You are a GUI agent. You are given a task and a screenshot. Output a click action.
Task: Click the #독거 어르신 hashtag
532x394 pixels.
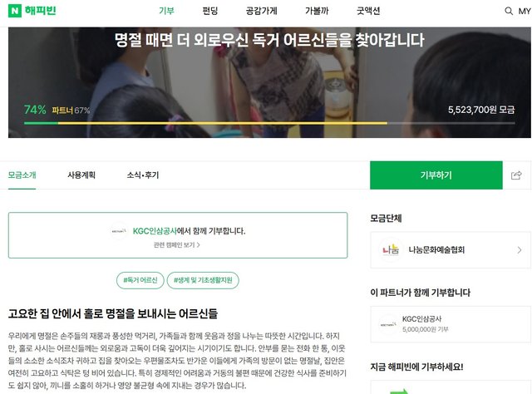tap(140, 280)
